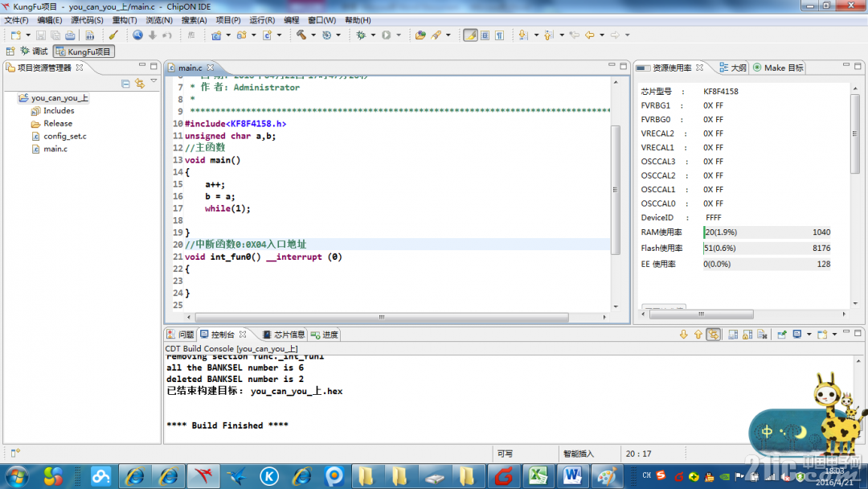
Task: Toggle the highlighted console sync arrows button
Action: [x=713, y=335]
